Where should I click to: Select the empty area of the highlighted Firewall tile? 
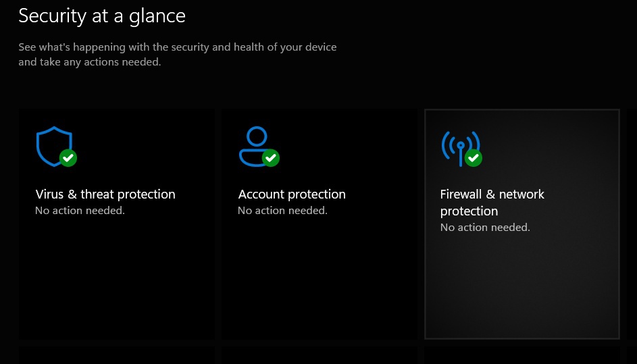(521, 290)
